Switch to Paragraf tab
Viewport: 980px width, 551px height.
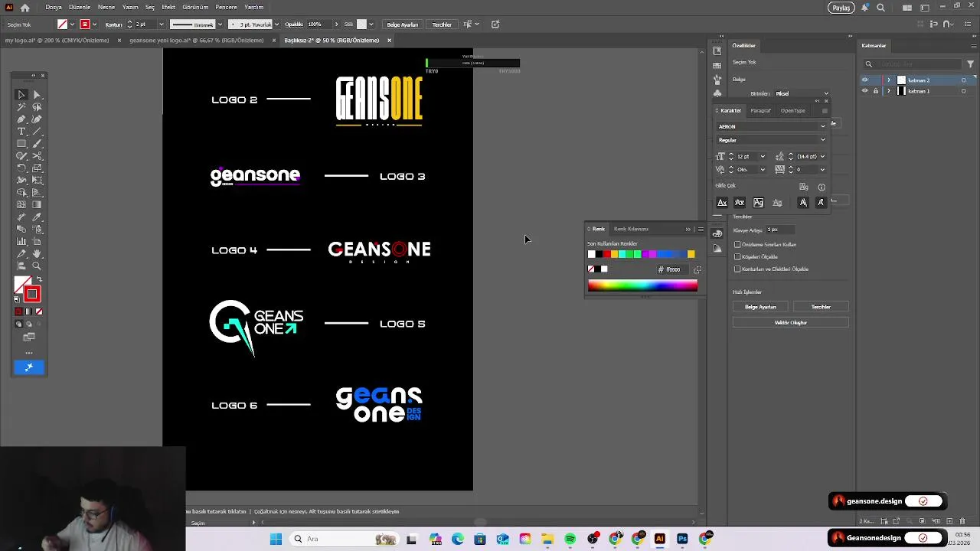point(760,111)
